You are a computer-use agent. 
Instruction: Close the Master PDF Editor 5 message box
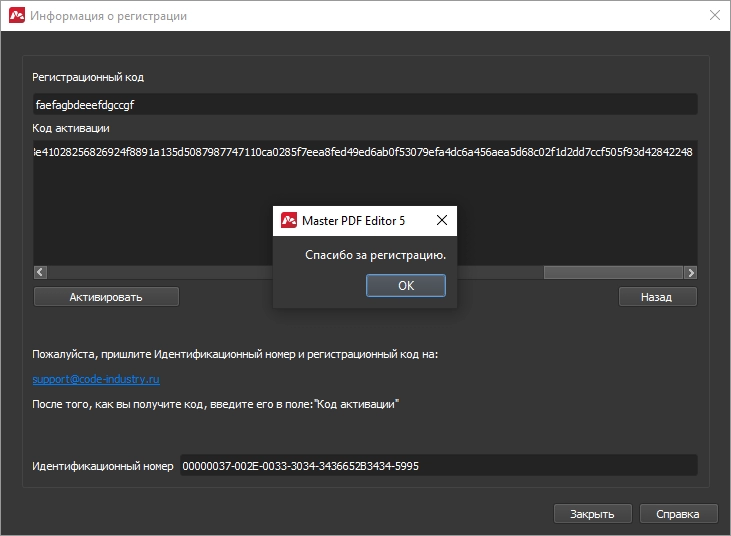click(x=441, y=220)
